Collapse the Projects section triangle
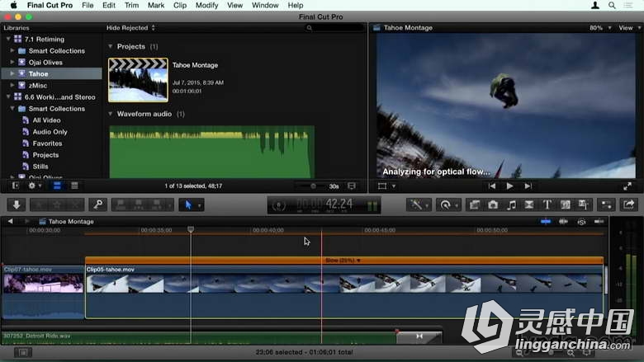The height and width of the screenshot is (362, 644). pos(110,46)
